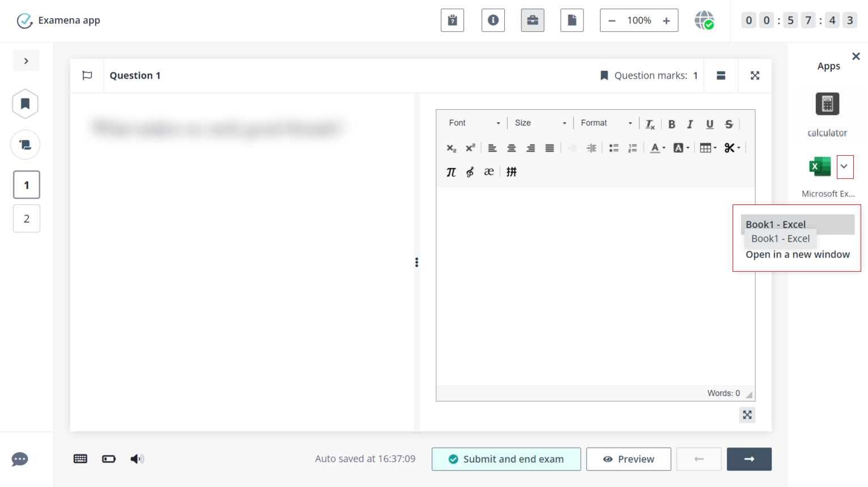The image size is (868, 487).
Task: Click the speaker volume icon
Action: tap(137, 459)
